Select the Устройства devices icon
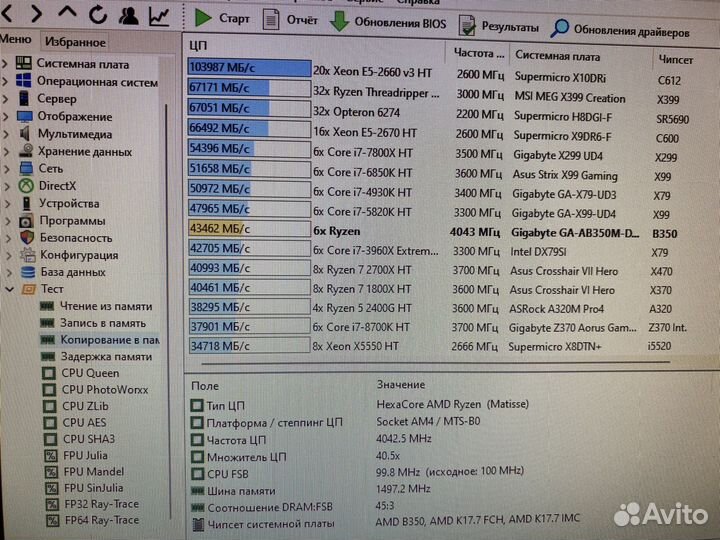Screen dimensions: 720x540 click(x=27, y=203)
